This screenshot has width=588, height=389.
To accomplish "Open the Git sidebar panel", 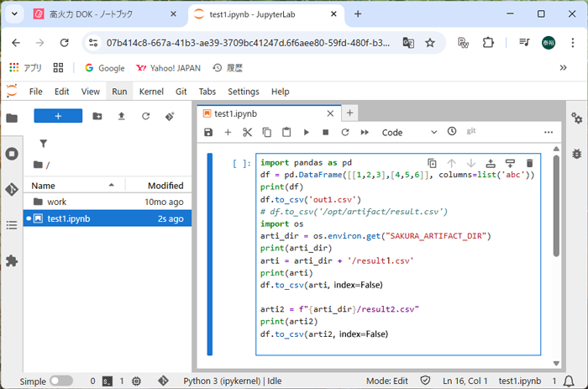I will pyautogui.click(x=12, y=189).
